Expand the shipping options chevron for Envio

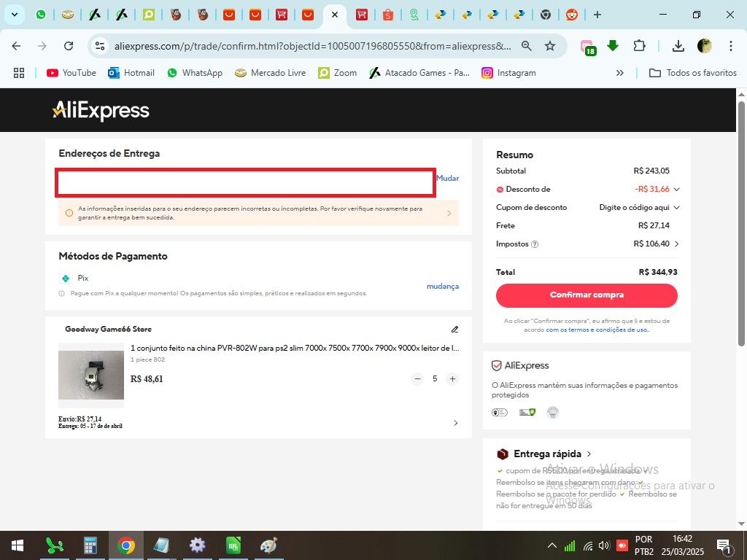coord(456,423)
